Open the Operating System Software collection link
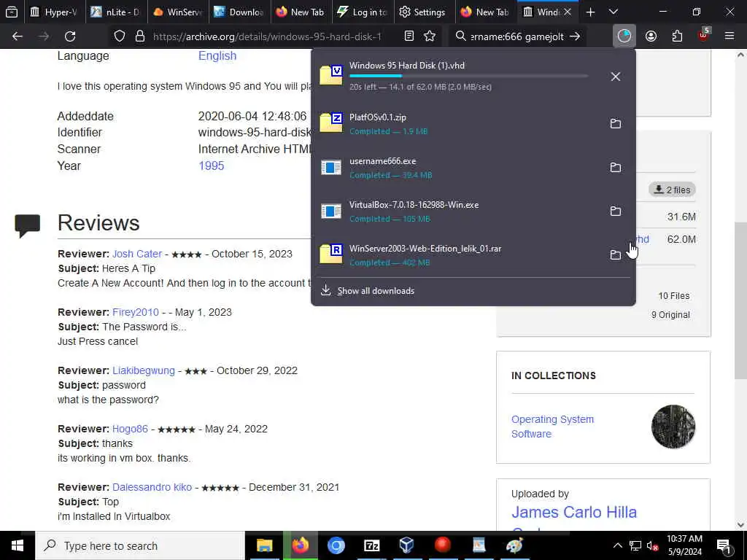This screenshot has height=560, width=747. tap(553, 427)
